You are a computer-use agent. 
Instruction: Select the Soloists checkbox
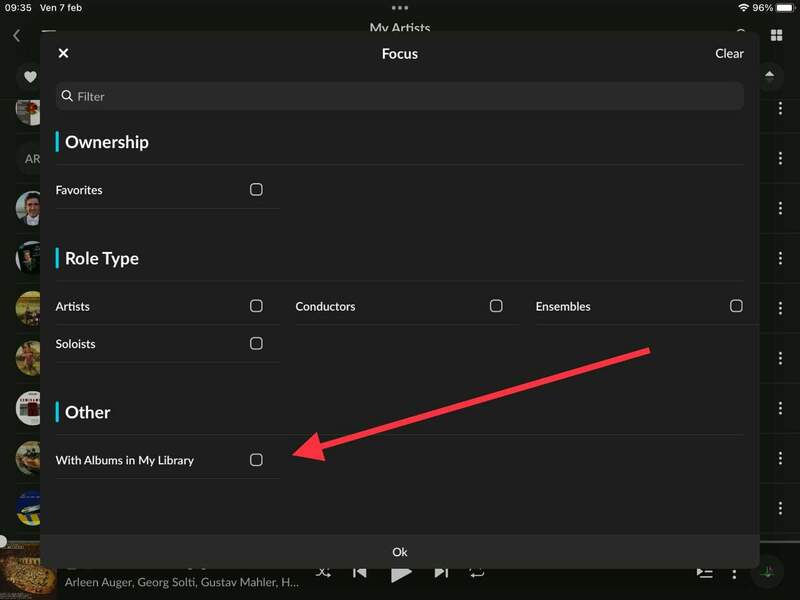coord(256,344)
